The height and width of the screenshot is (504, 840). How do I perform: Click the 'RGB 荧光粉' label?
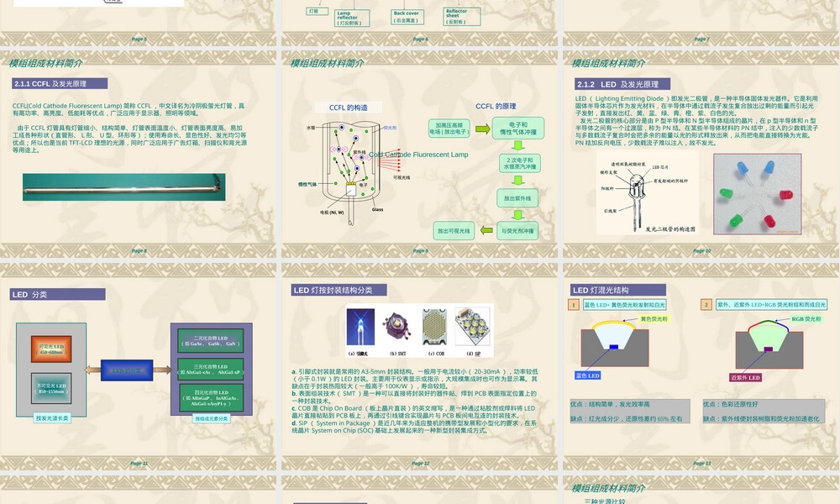pos(806,318)
